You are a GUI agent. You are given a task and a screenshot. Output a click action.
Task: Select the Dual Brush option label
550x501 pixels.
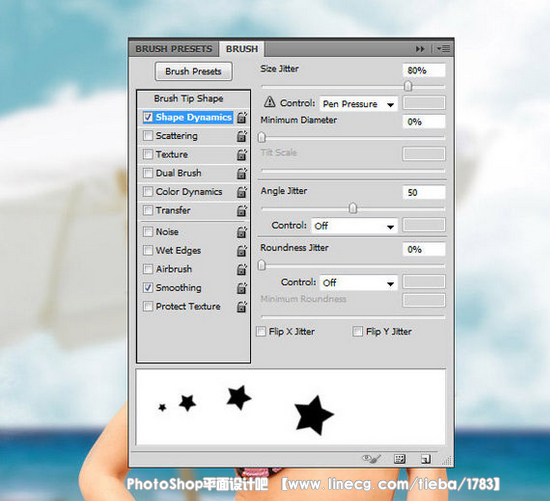(179, 173)
